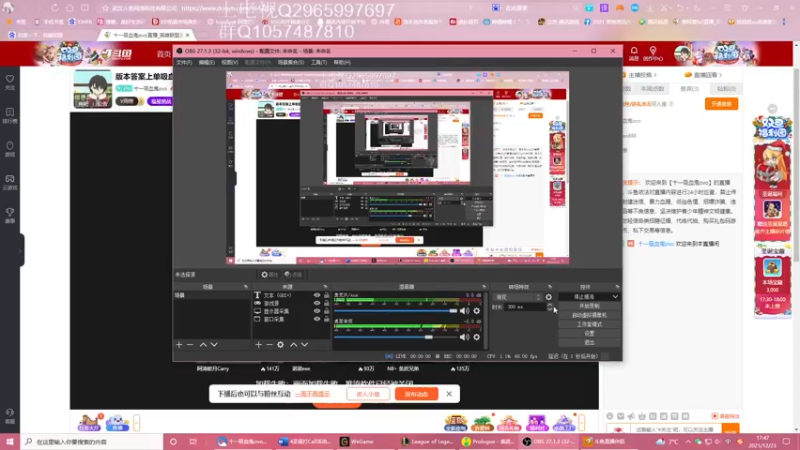Toggle visibility eye of the text source
This screenshot has height=450, width=800.
317,295
